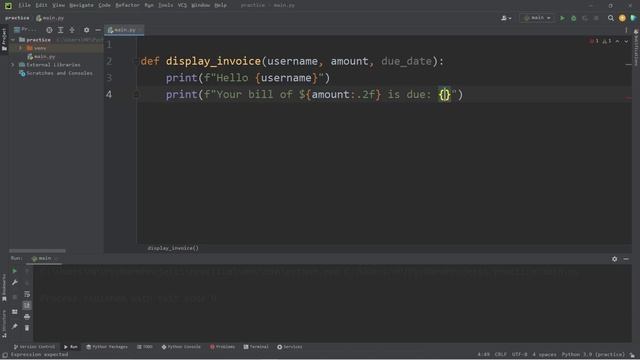Expand the venv folder
The height and width of the screenshot is (360, 640).
pos(20,48)
